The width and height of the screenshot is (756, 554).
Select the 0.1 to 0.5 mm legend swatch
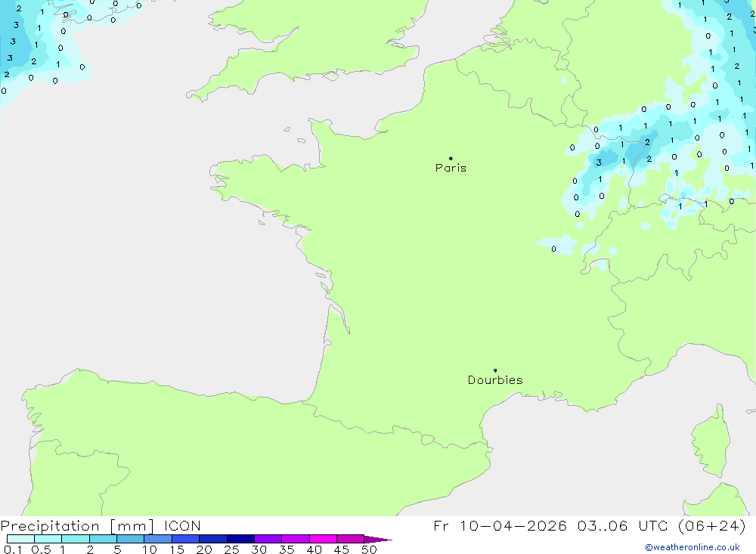[20, 539]
